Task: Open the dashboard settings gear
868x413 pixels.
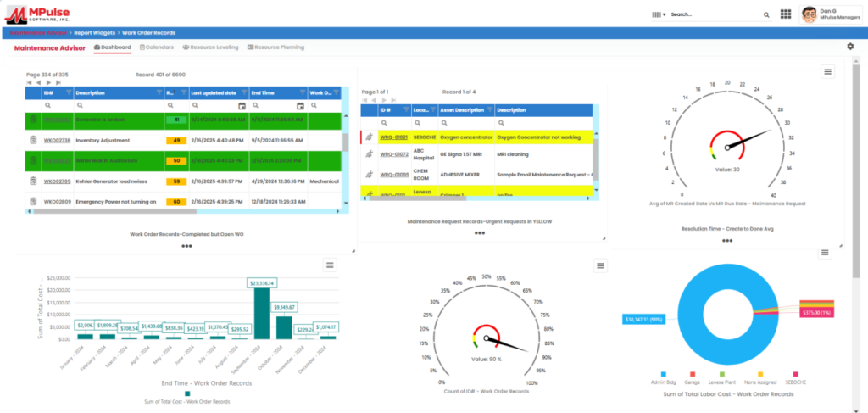Action: tap(850, 47)
